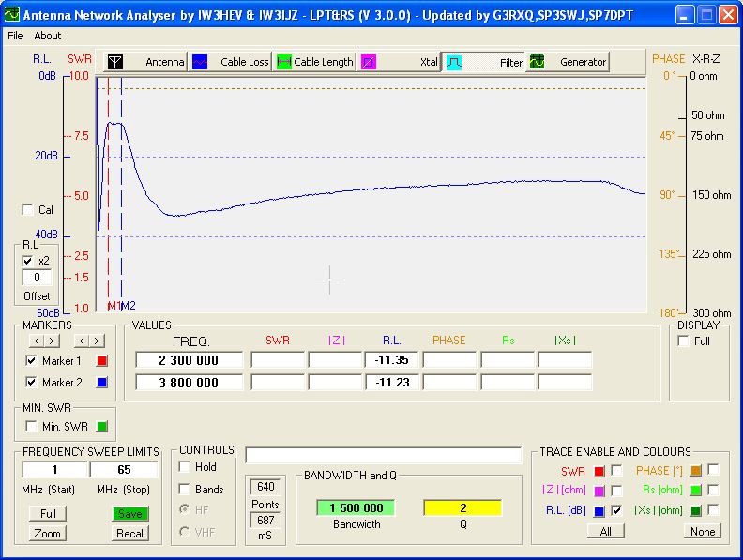Activate the Filter mode button

(484, 62)
